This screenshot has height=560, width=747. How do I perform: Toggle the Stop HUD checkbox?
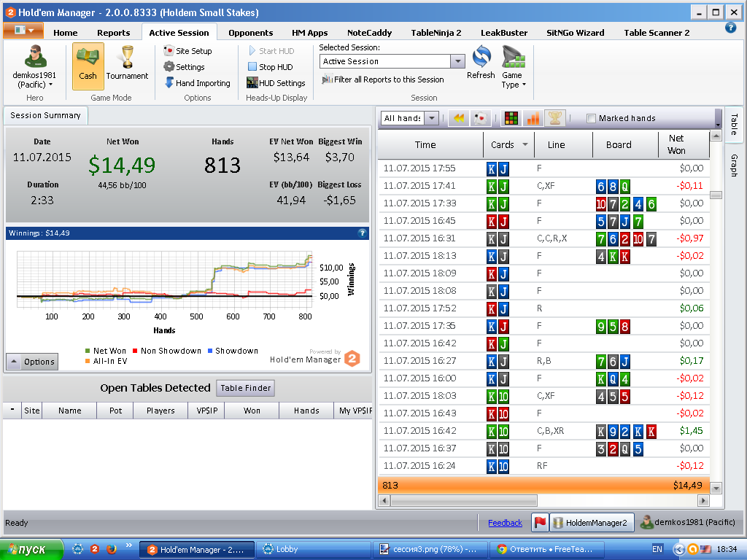pos(252,66)
